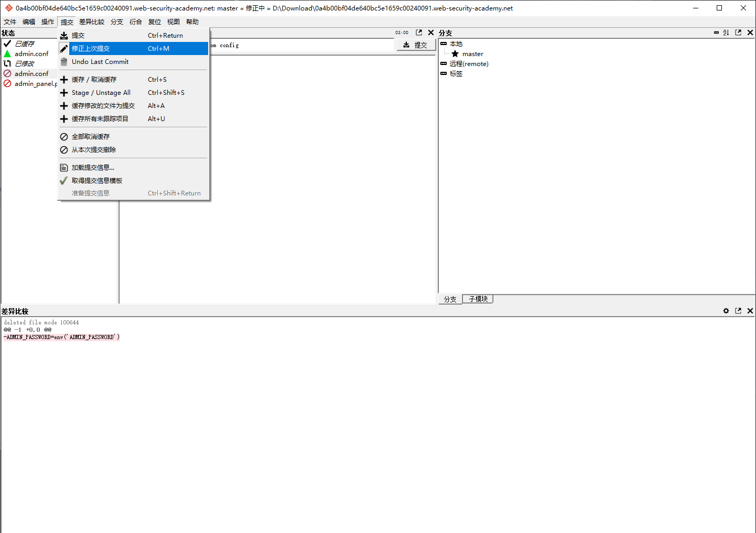The height and width of the screenshot is (533, 756).
Task: Select 提交 (Ctrl+Return) in the commit menu
Action: [133, 35]
